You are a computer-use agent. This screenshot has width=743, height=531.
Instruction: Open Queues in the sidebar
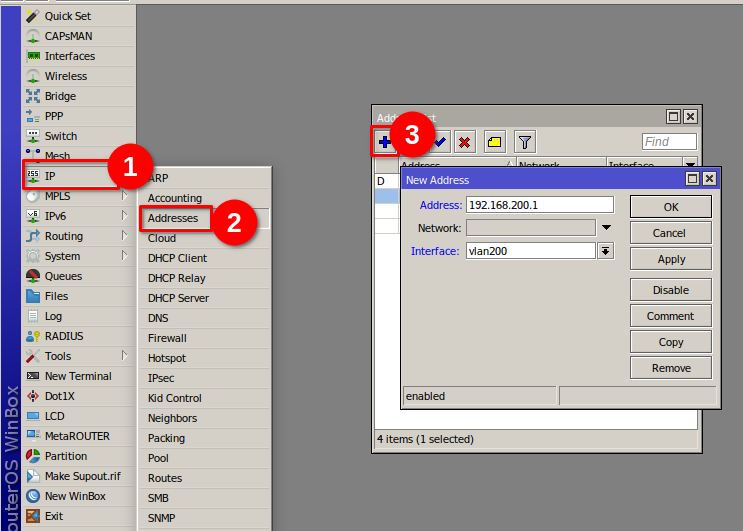[x=63, y=276]
